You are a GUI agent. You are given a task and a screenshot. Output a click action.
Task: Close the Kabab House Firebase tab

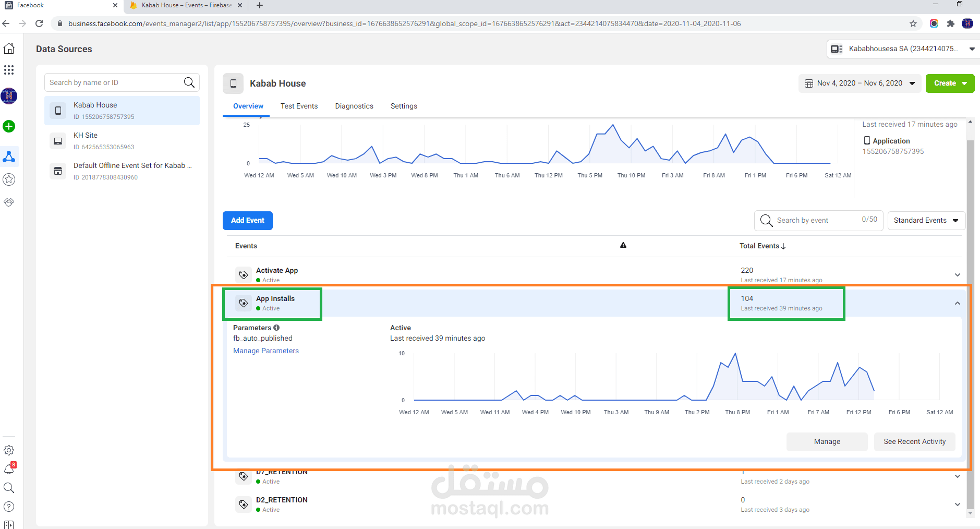[x=240, y=5]
